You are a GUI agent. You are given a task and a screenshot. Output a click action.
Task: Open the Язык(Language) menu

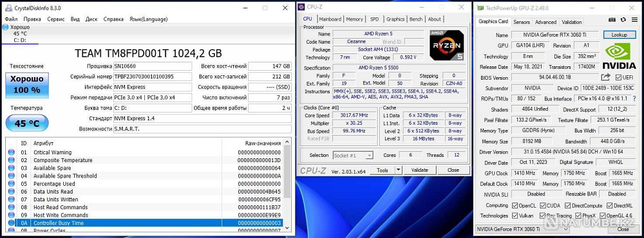(149, 19)
